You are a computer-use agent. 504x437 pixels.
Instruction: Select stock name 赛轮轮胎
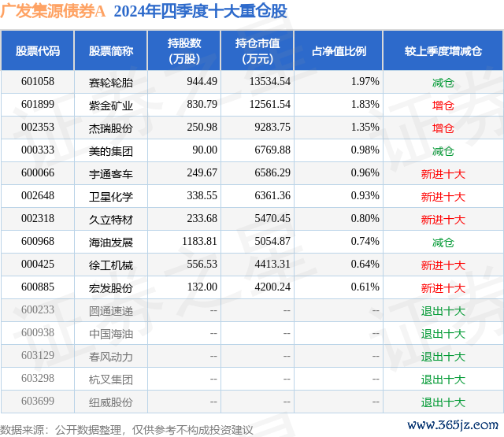click(x=111, y=83)
